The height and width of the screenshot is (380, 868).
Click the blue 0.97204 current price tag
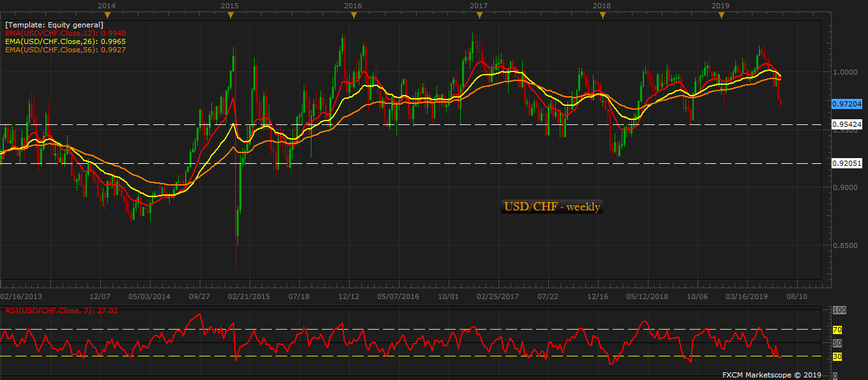(847, 103)
